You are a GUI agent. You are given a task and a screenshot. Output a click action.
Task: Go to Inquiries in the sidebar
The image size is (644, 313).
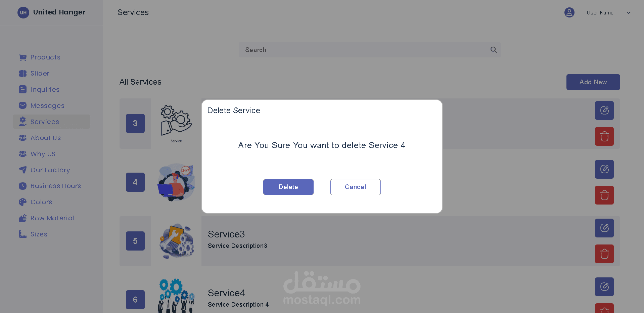point(45,90)
